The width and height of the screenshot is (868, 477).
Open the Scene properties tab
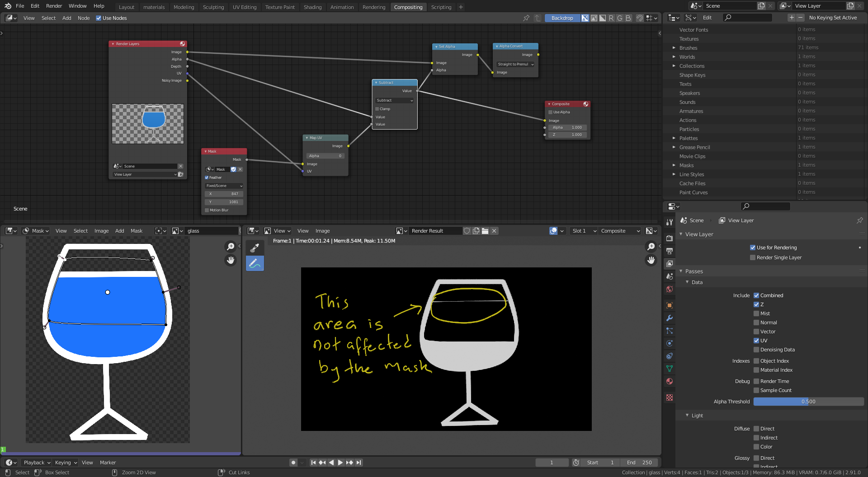[670, 276]
